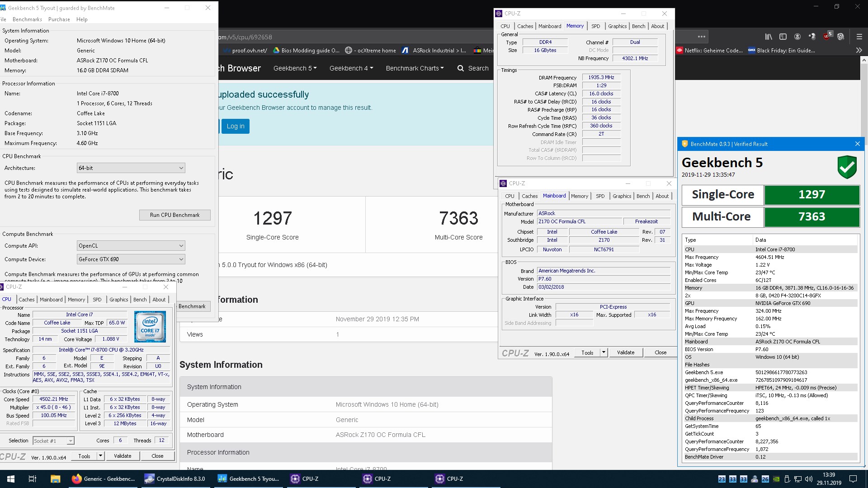
Task: Open Task View on the taskbar
Action: [33, 479]
